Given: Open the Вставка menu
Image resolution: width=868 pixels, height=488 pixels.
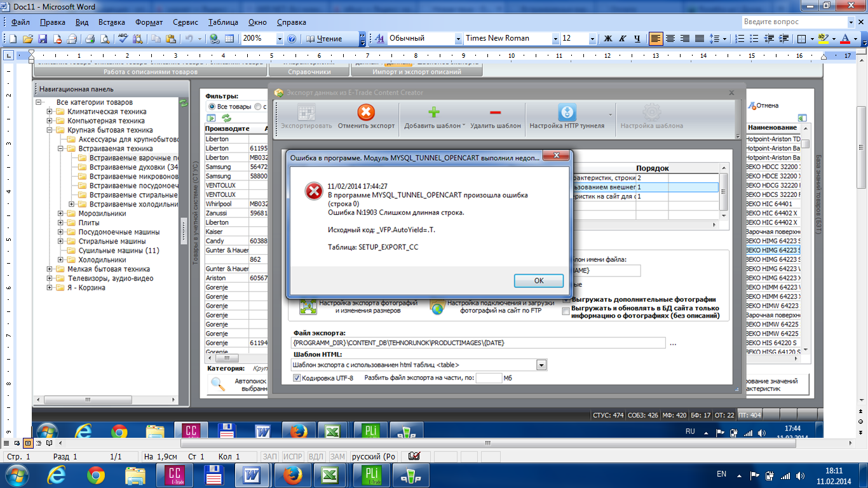Looking at the screenshot, I should (111, 22).
